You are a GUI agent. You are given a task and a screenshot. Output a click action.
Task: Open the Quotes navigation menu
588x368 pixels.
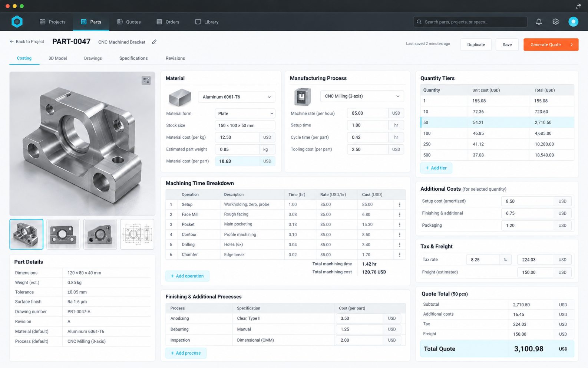129,22
